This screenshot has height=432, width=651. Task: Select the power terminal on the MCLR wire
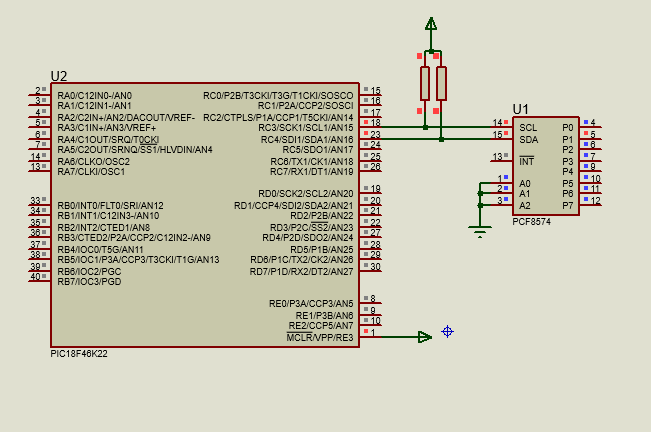(425, 337)
